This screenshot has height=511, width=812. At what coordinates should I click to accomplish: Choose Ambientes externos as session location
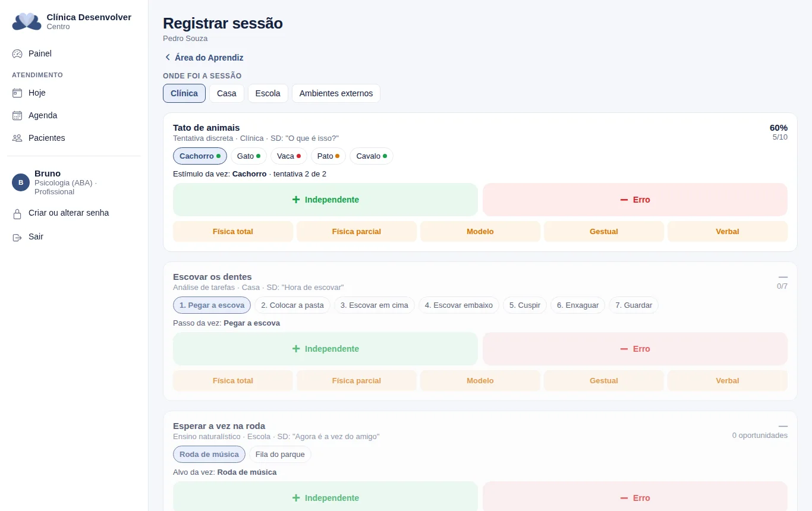pos(336,93)
